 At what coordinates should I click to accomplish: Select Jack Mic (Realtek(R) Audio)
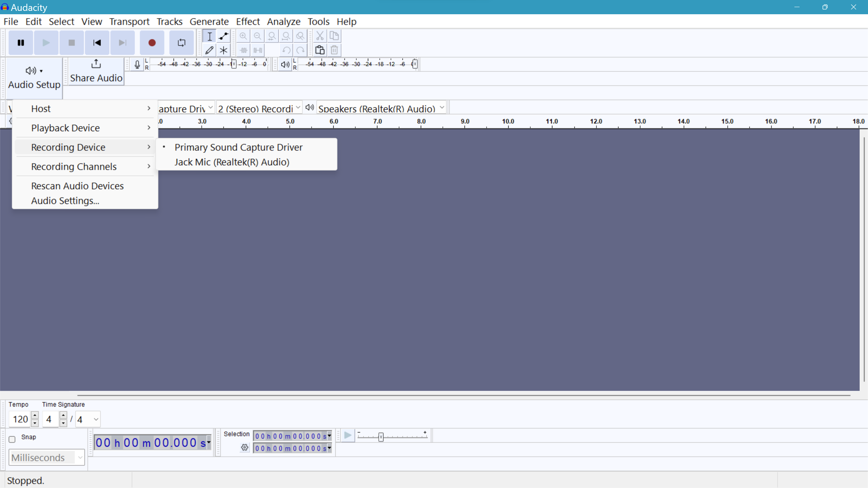click(x=246, y=162)
